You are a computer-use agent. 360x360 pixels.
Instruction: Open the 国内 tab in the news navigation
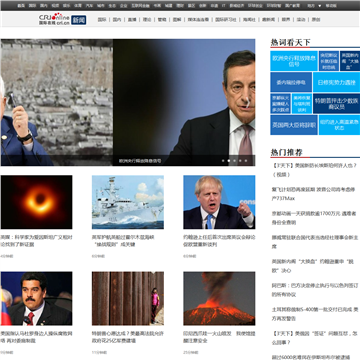[117, 20]
